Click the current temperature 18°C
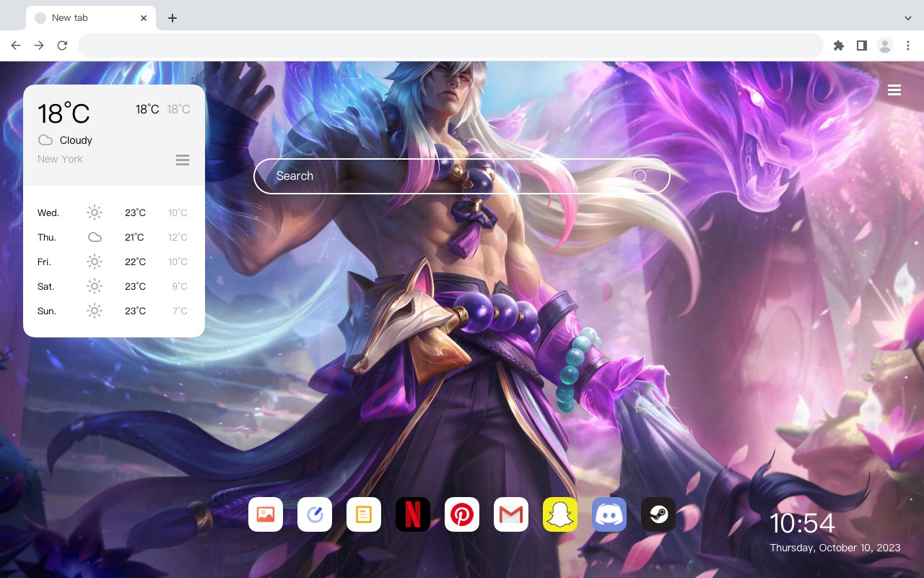The height and width of the screenshot is (578, 924). [64, 113]
